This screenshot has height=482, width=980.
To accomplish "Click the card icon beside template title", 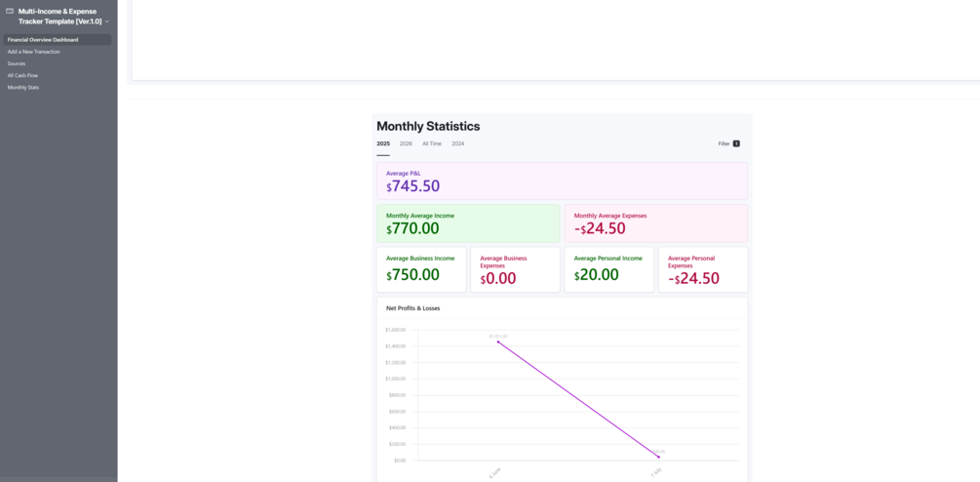I will pos(10,12).
